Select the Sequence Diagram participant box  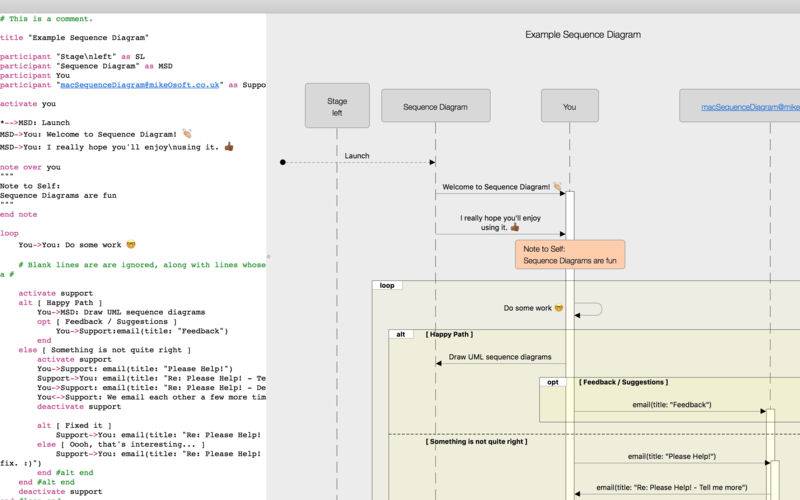click(x=436, y=106)
